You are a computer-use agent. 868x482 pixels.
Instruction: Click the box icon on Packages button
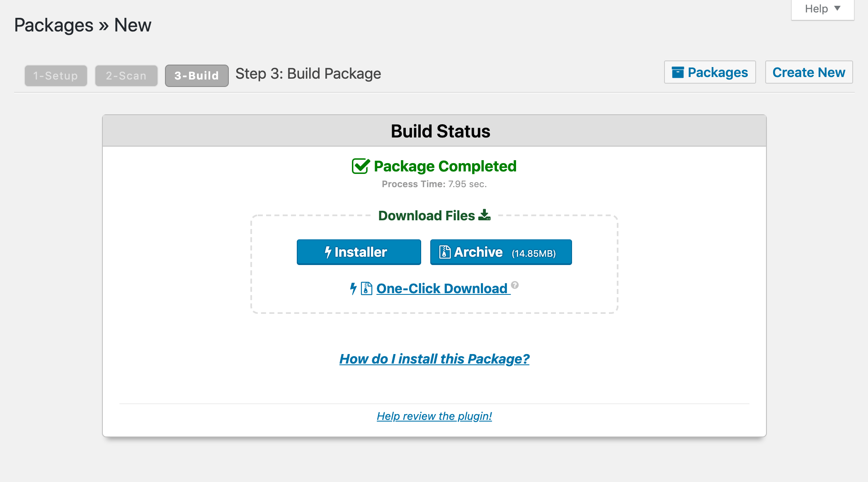pyautogui.click(x=678, y=72)
